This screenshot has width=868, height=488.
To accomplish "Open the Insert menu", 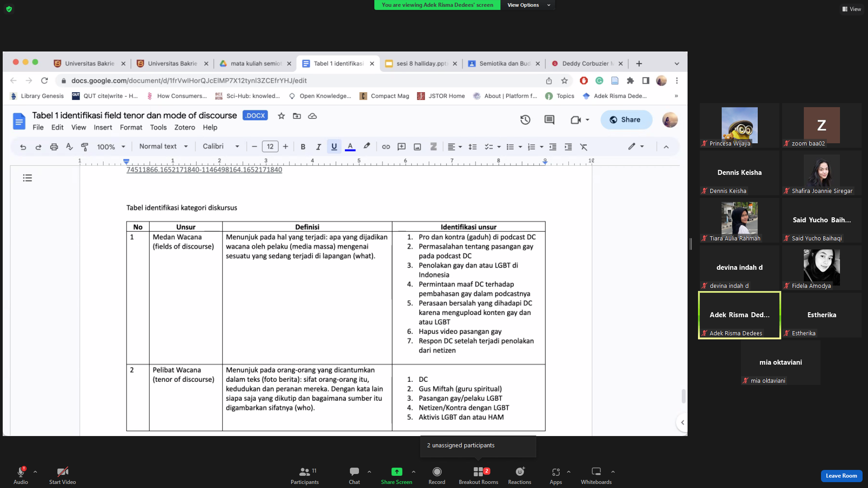I will [x=103, y=127].
